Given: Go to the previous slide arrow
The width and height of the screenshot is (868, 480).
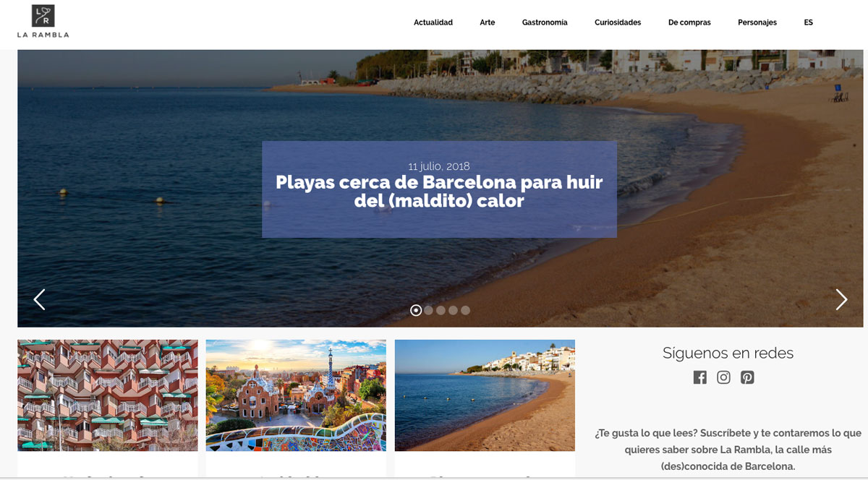Looking at the screenshot, I should point(39,300).
